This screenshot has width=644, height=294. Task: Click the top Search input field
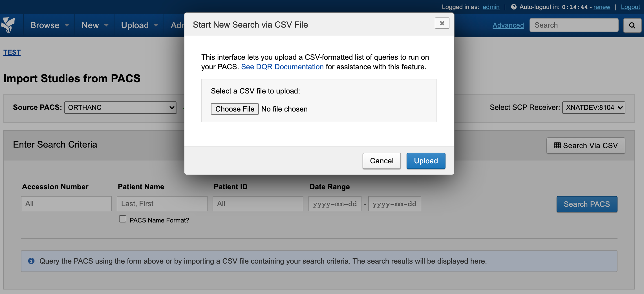(574, 25)
